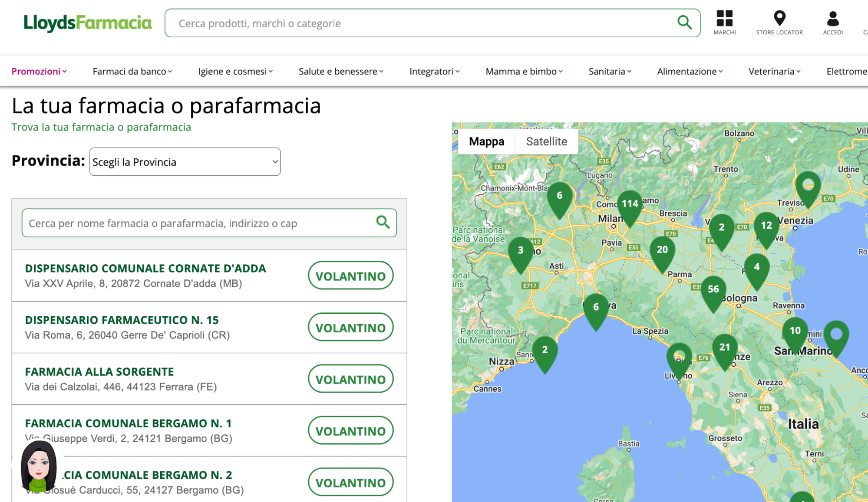868x502 pixels.
Task: Expand the Alimentazione menu
Action: coord(690,71)
